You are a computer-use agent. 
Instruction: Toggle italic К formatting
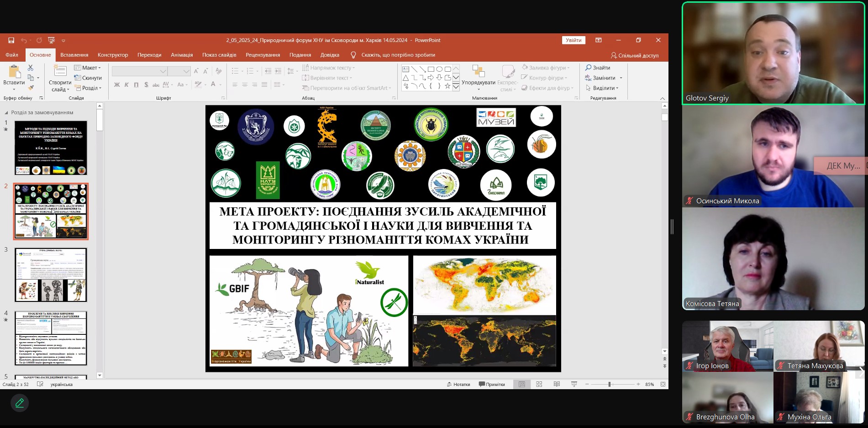point(126,85)
